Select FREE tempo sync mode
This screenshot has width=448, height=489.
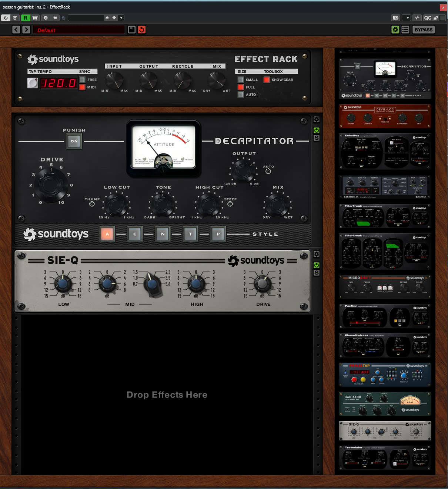click(82, 80)
